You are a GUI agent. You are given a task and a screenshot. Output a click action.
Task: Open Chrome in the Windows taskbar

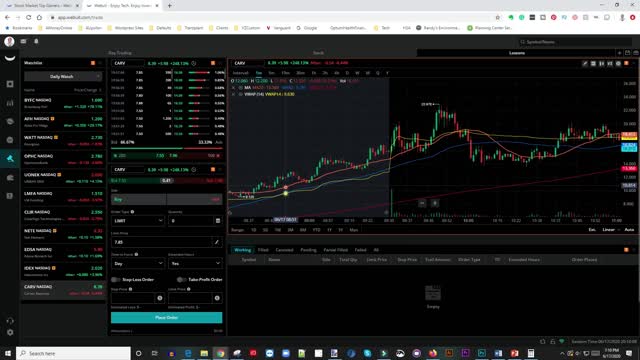pyautogui.click(x=220, y=353)
